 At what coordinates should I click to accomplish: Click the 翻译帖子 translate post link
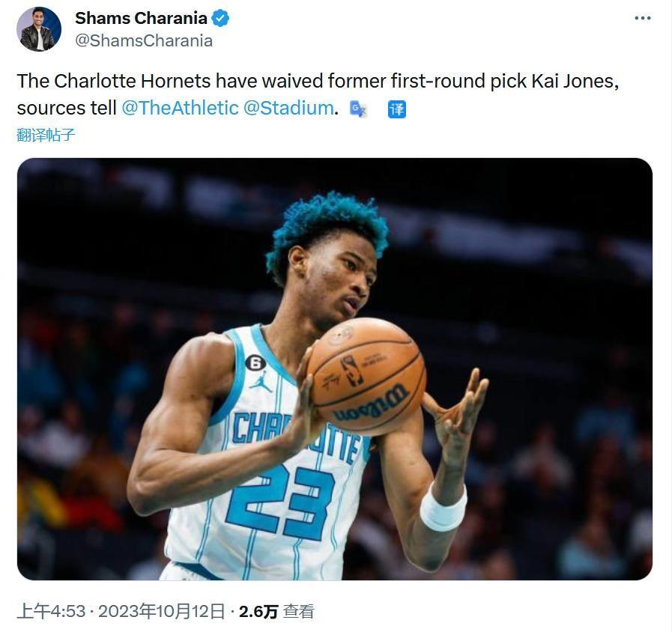click(46, 135)
